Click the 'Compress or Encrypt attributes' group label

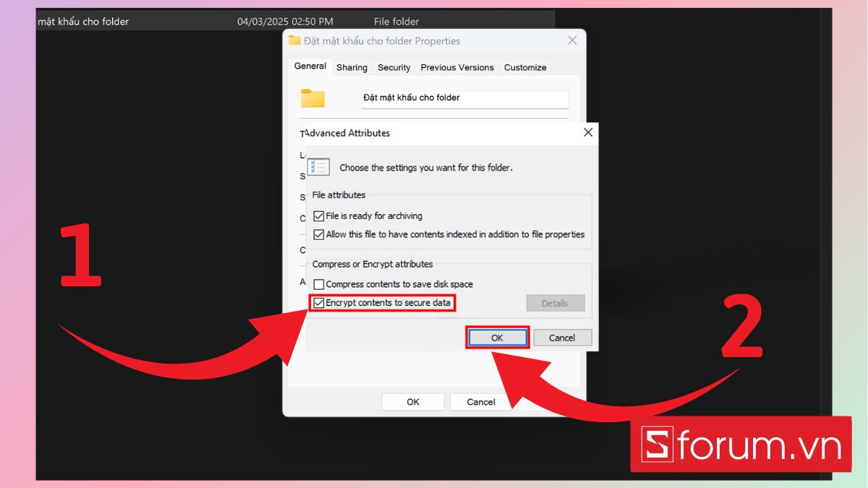[x=373, y=265]
